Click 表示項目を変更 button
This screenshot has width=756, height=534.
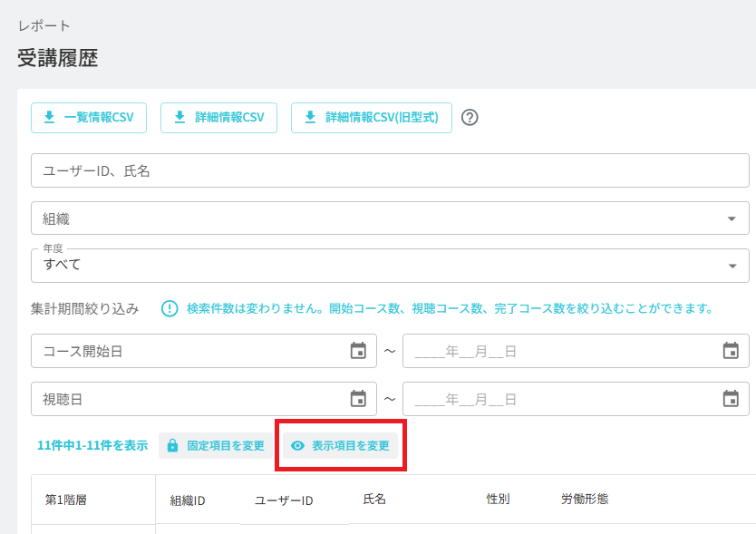[341, 446]
